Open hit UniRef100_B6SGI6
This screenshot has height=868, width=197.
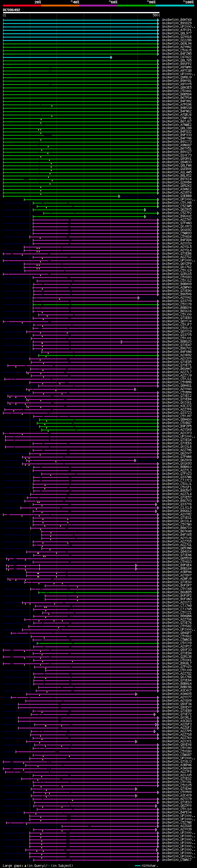pyautogui.click(x=177, y=311)
